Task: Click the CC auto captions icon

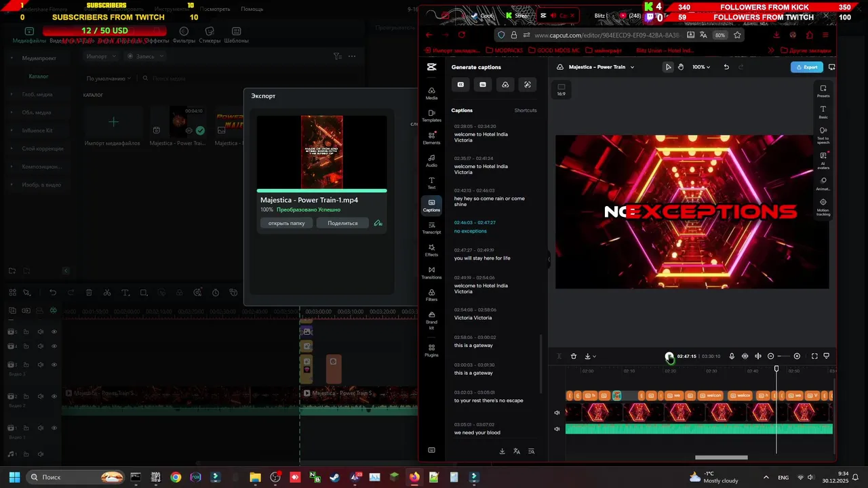Action: click(460, 85)
